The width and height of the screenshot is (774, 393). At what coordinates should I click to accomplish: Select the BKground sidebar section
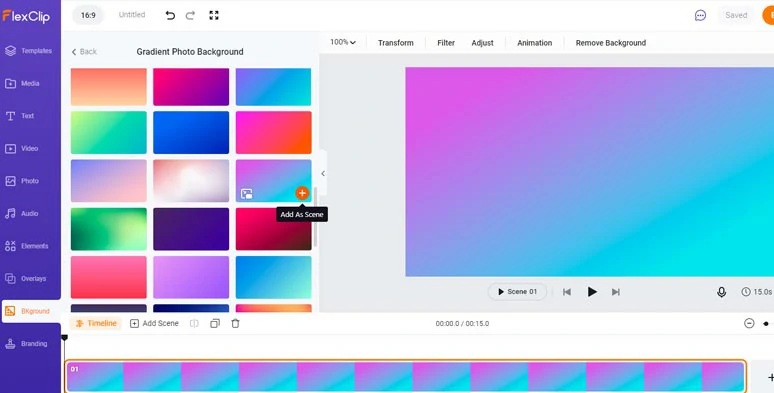point(31,311)
